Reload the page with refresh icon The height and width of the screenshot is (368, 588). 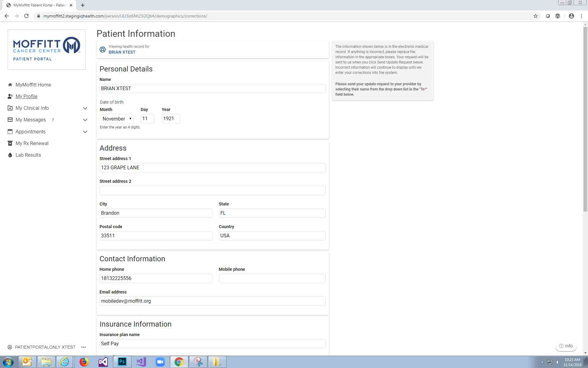click(26, 16)
